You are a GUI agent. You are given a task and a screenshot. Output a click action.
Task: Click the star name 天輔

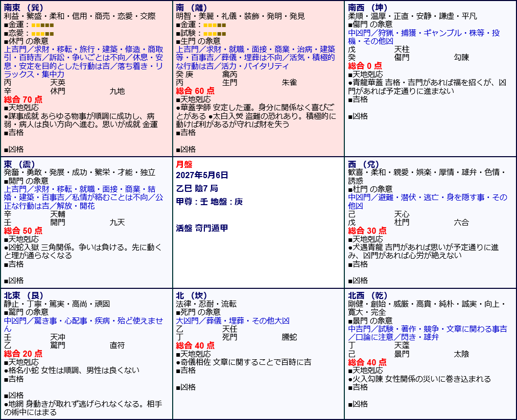[x=58, y=214]
